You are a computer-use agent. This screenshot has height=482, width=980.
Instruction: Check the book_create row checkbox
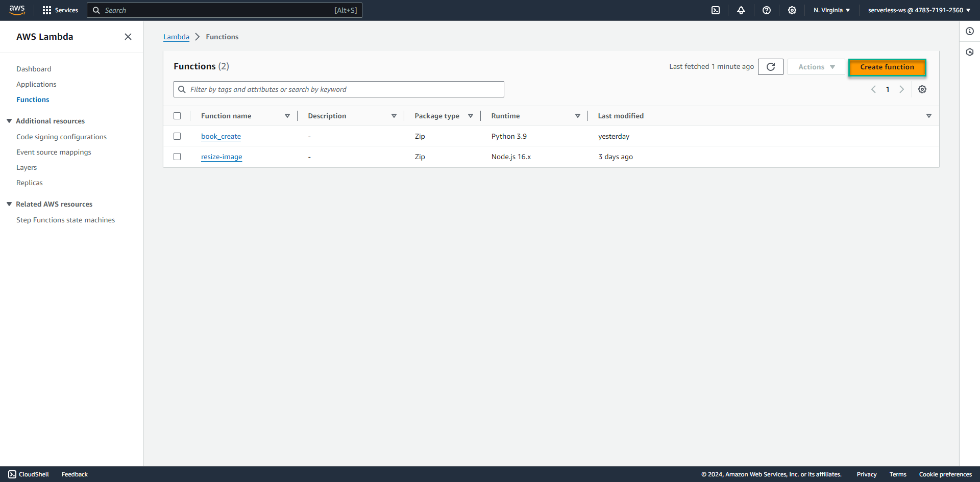point(177,136)
